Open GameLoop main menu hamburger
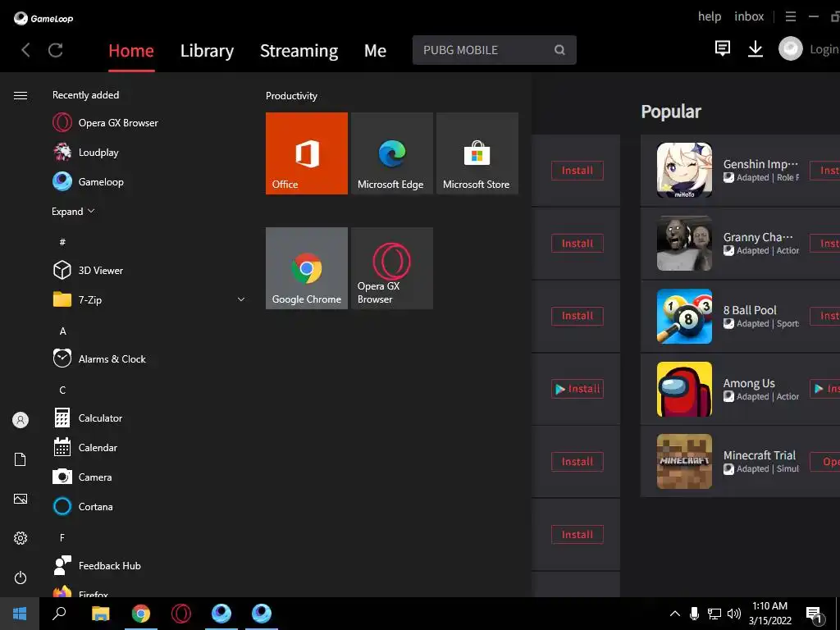Viewport: 840px width, 630px height. (x=791, y=16)
